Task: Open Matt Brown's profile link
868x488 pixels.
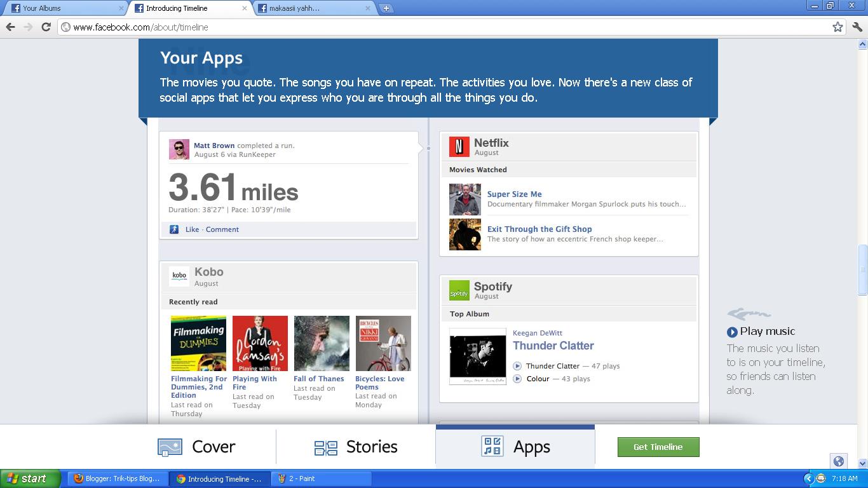Action: pyautogui.click(x=214, y=146)
